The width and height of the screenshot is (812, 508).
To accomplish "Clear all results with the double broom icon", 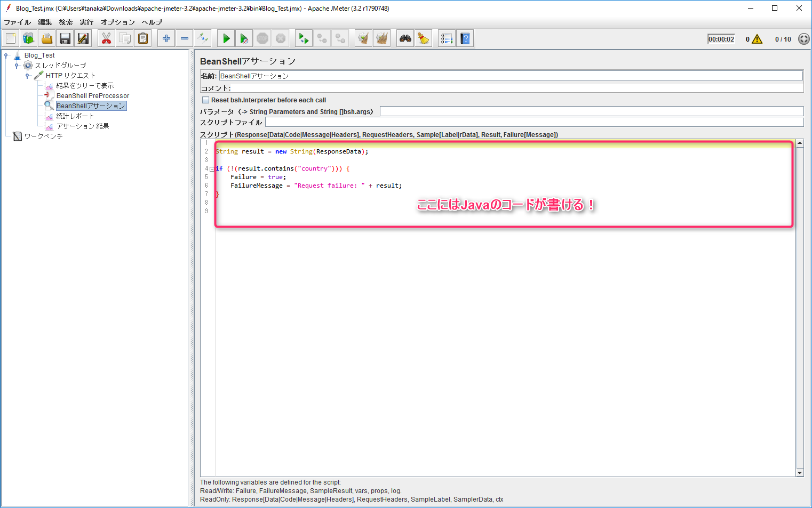I will [381, 38].
